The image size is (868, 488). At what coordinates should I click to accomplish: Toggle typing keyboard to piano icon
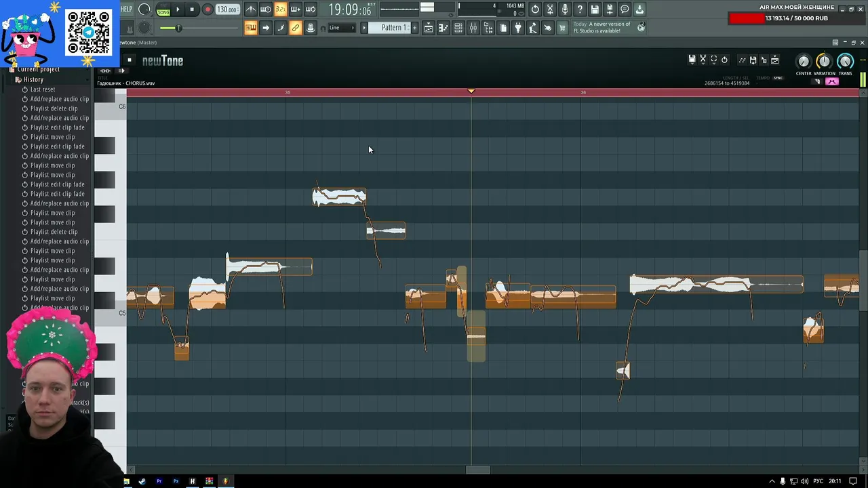[251, 28]
